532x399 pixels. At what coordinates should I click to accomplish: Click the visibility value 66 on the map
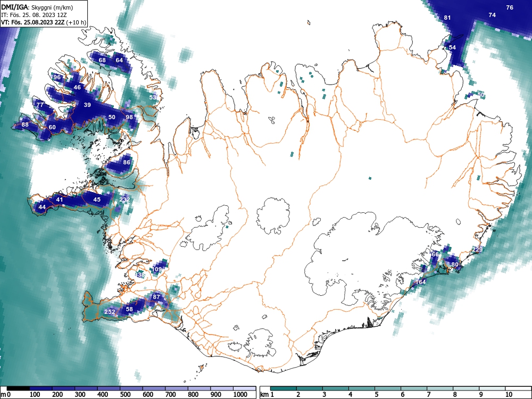point(435,254)
